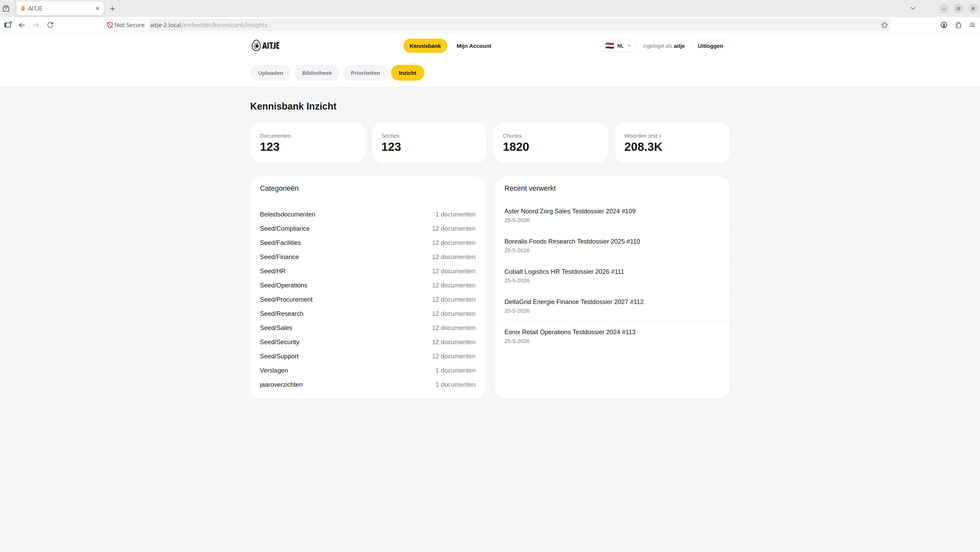Viewport: 980px width, 552px height.
Task: Click the jaaroverzichten category
Action: click(x=368, y=385)
